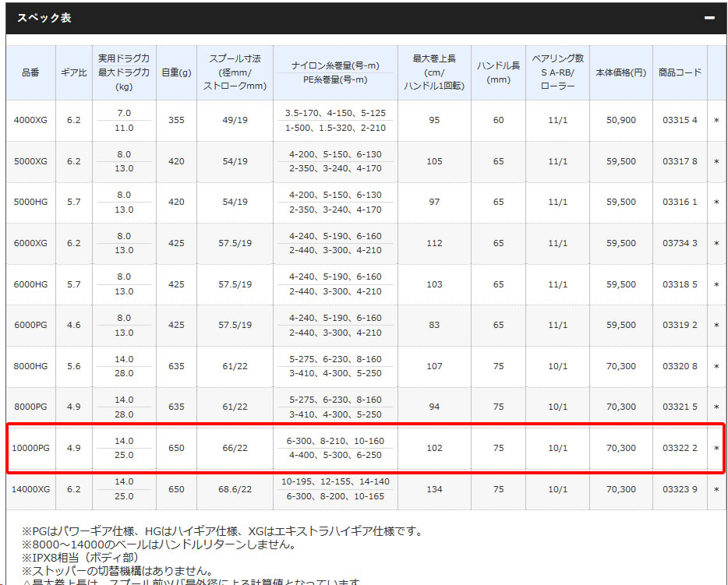
Task: Click the ナイロン糸巻量(号-m) header text
Action: [x=335, y=65]
